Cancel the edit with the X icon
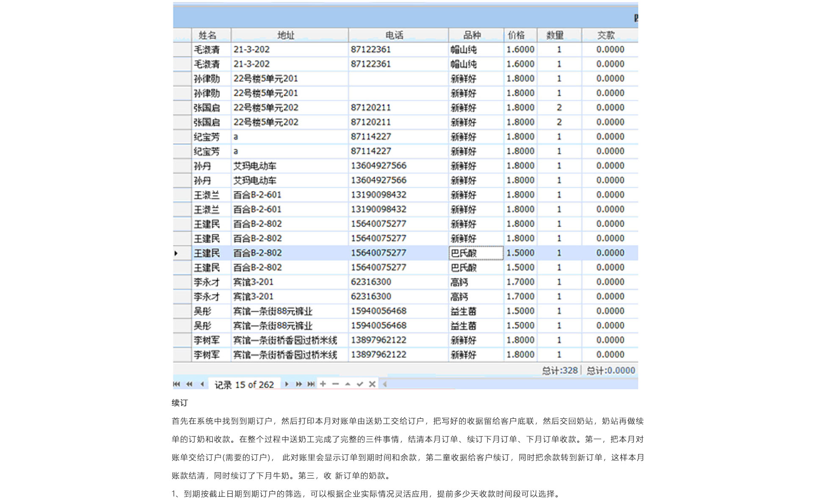This screenshot has width=813, height=504. coord(372,384)
